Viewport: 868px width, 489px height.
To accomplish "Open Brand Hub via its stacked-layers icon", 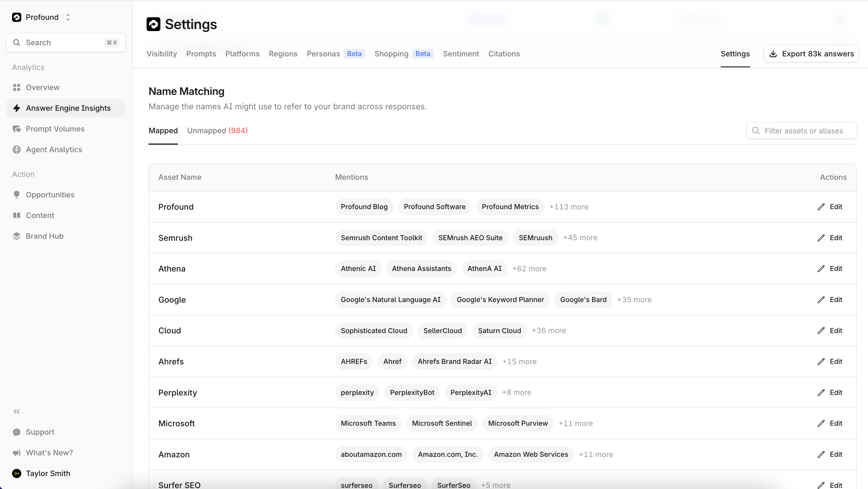I will [x=17, y=236].
